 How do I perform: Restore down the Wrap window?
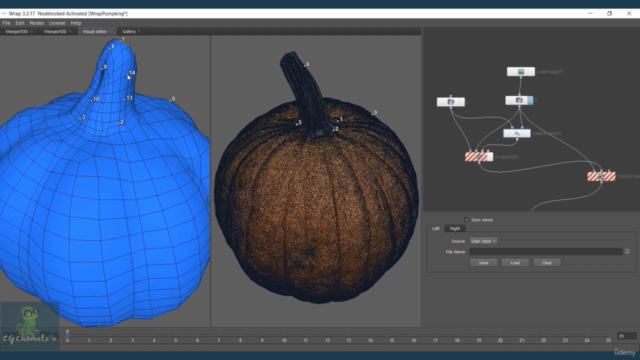pos(609,13)
